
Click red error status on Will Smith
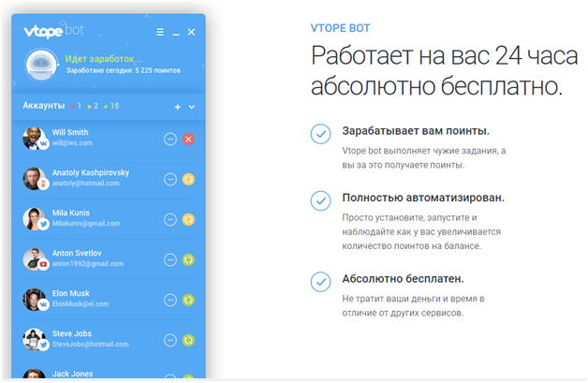[188, 140]
